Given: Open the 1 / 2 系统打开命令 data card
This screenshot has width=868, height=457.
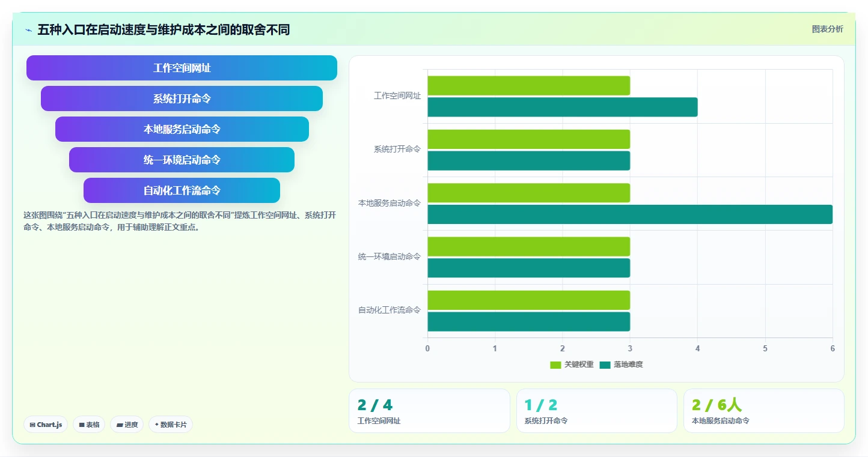Looking at the screenshot, I should [596, 411].
